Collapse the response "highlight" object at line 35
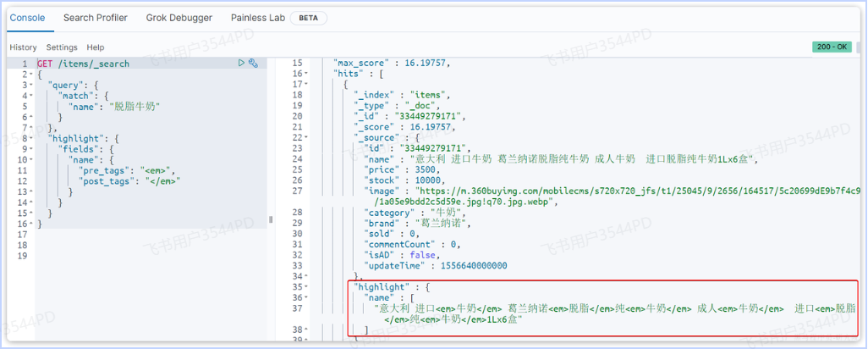This screenshot has height=349, width=868. (305, 287)
